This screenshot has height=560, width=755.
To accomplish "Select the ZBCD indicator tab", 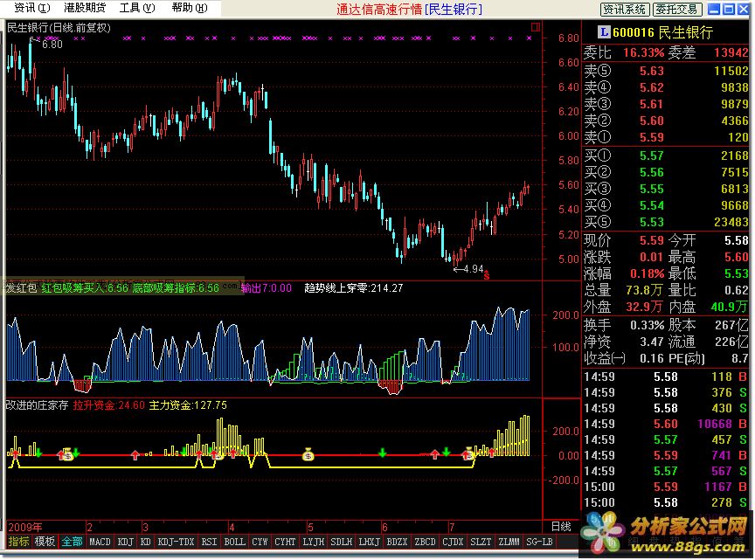I will (426, 542).
